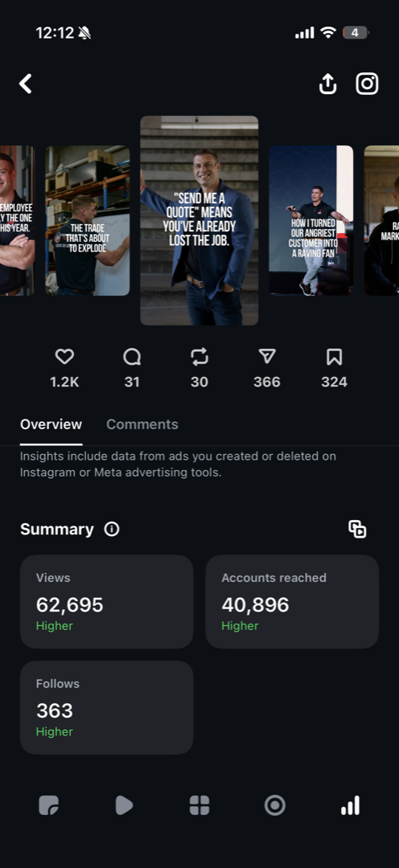Tap the 366 shares count
This screenshot has width=399, height=868.
[x=267, y=382]
